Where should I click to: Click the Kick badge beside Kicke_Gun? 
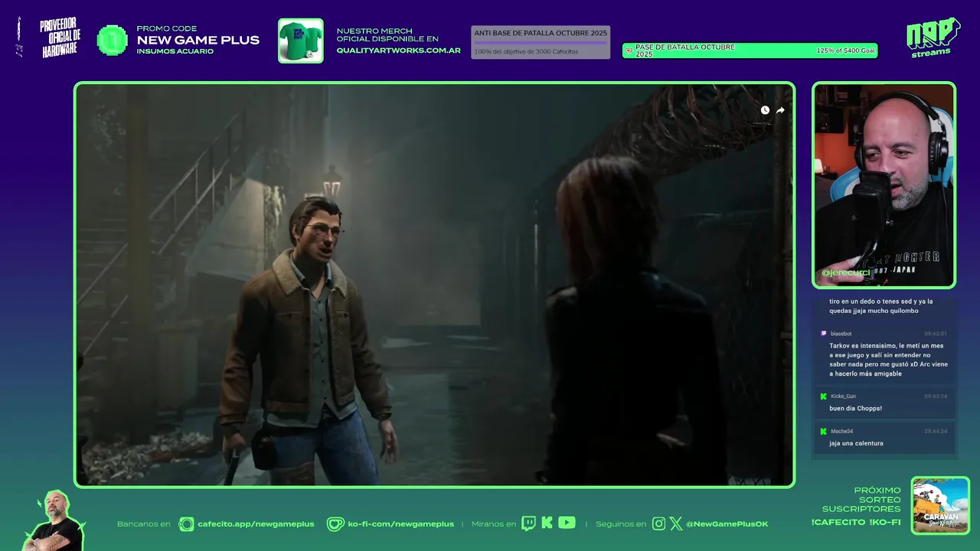point(823,396)
